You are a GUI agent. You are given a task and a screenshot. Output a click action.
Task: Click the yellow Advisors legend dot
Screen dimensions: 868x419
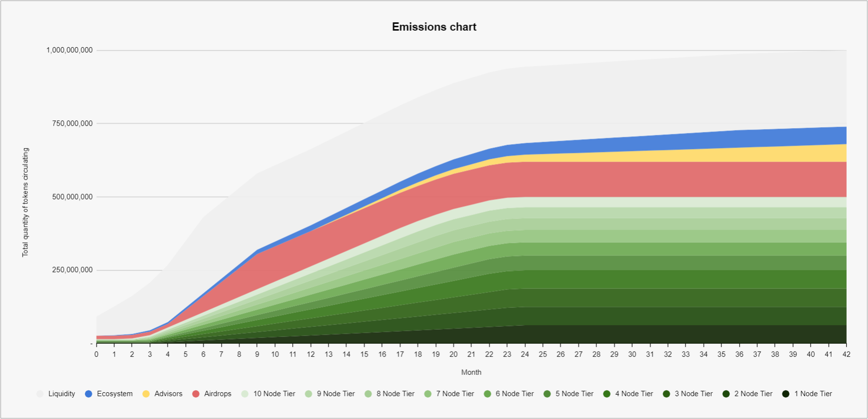click(146, 394)
